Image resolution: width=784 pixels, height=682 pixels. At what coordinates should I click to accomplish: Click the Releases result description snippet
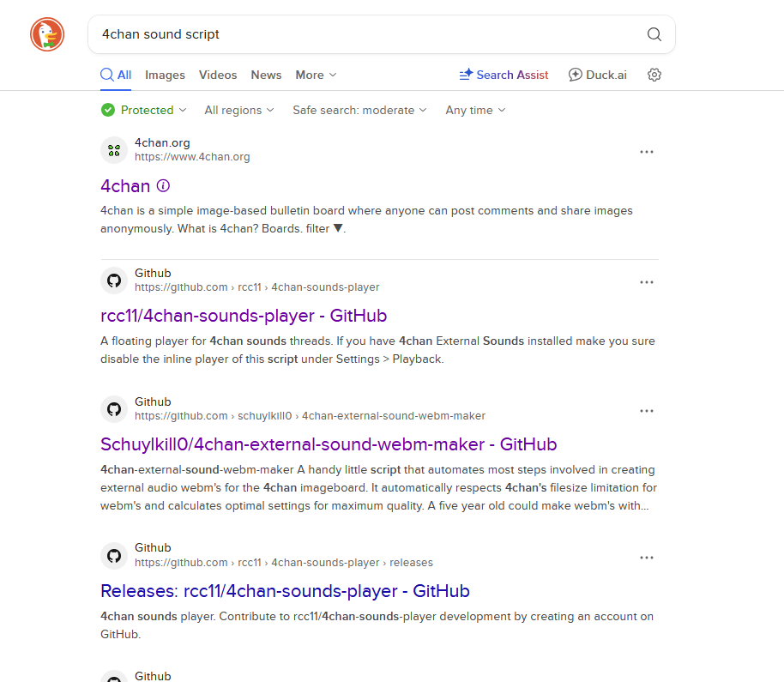click(x=377, y=625)
